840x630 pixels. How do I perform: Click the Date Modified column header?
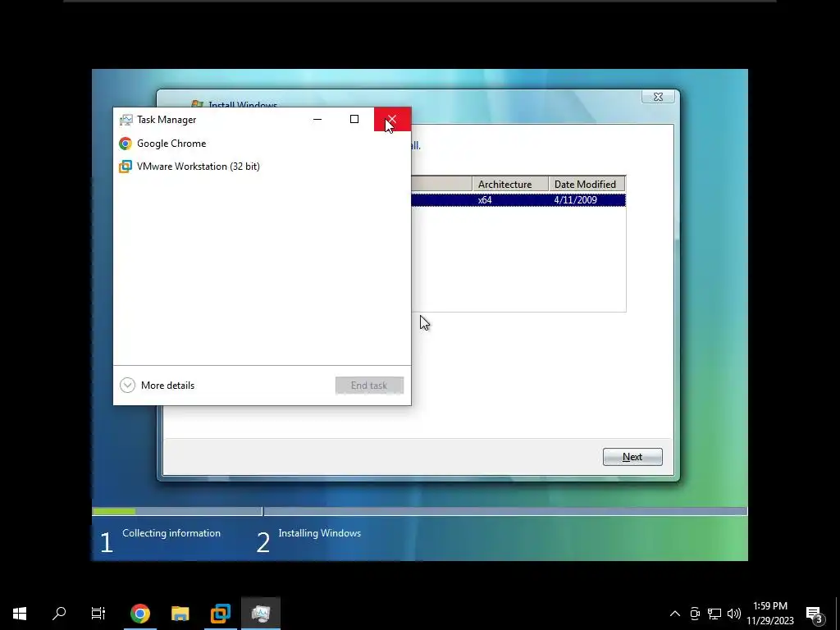(x=587, y=185)
